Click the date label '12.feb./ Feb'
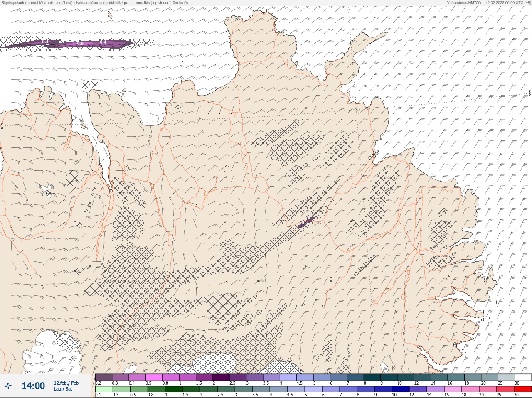This screenshot has height=398, width=532. [66, 383]
